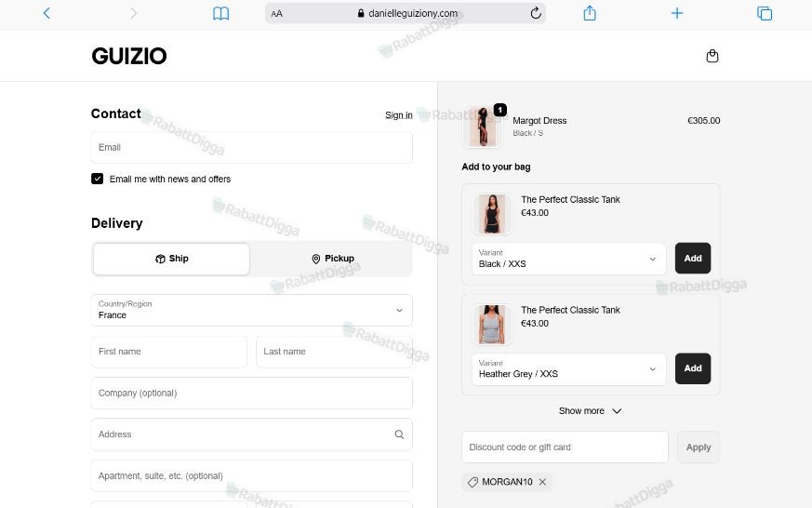Select the Ship delivery option
The height and width of the screenshot is (508, 812).
point(171,259)
